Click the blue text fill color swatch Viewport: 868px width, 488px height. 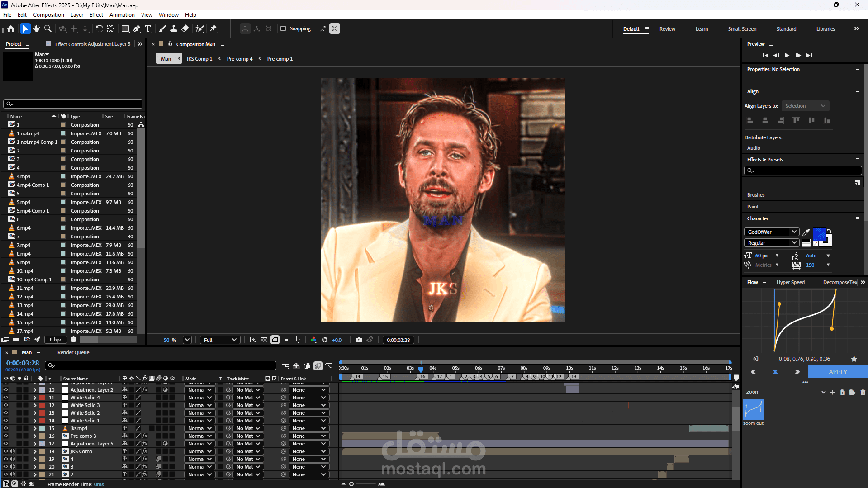point(819,234)
